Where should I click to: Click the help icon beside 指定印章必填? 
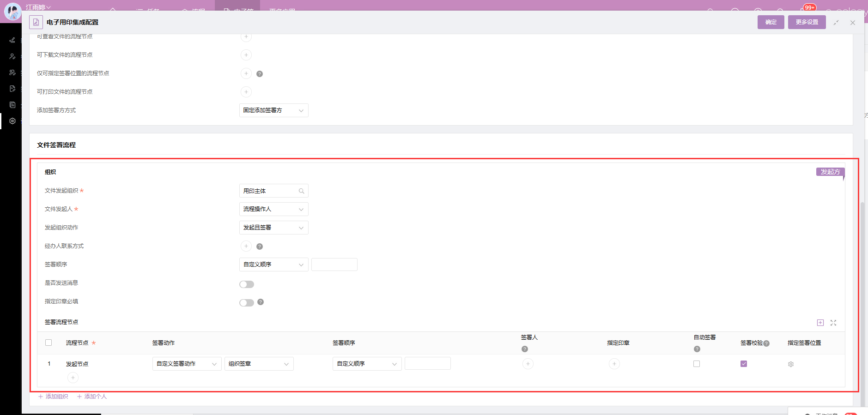[x=261, y=302]
